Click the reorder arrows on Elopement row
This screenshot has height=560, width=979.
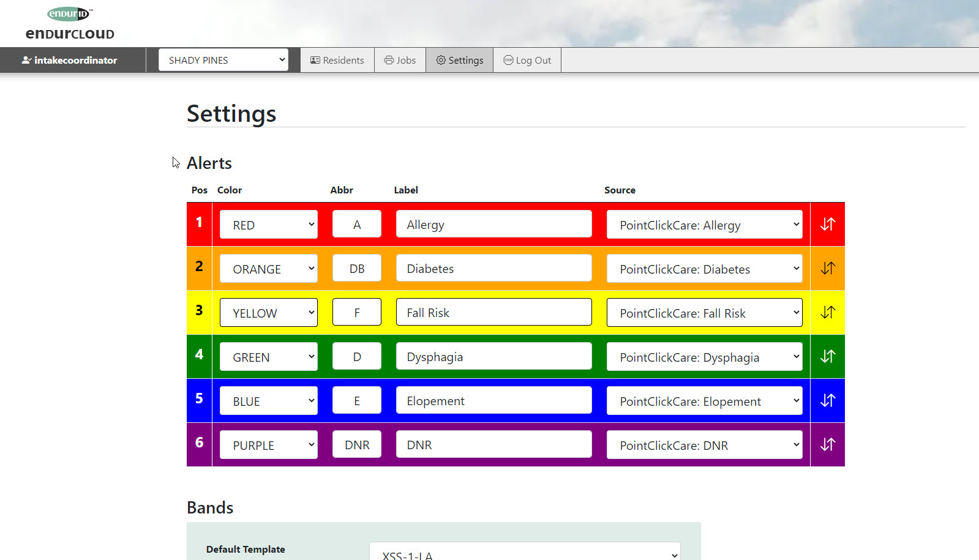tap(827, 401)
